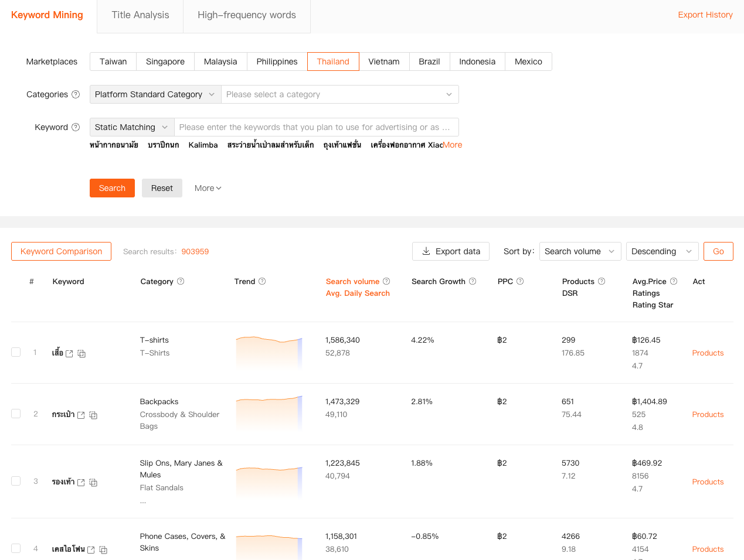This screenshot has width=744, height=560.
Task: Click help icon next to Categories label
Action: pos(76,94)
